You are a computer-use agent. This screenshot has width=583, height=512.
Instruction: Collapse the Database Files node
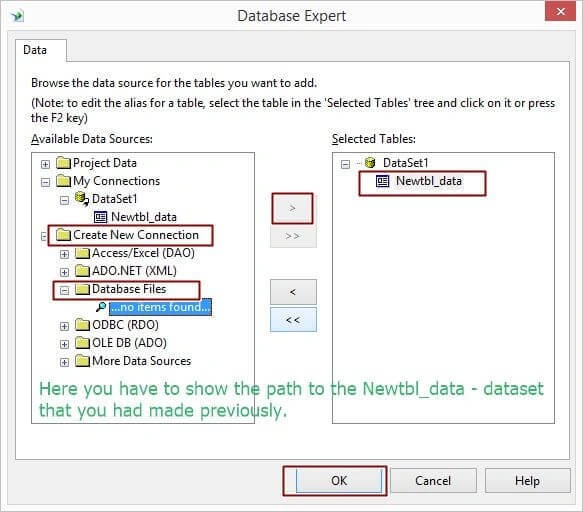tap(64, 290)
